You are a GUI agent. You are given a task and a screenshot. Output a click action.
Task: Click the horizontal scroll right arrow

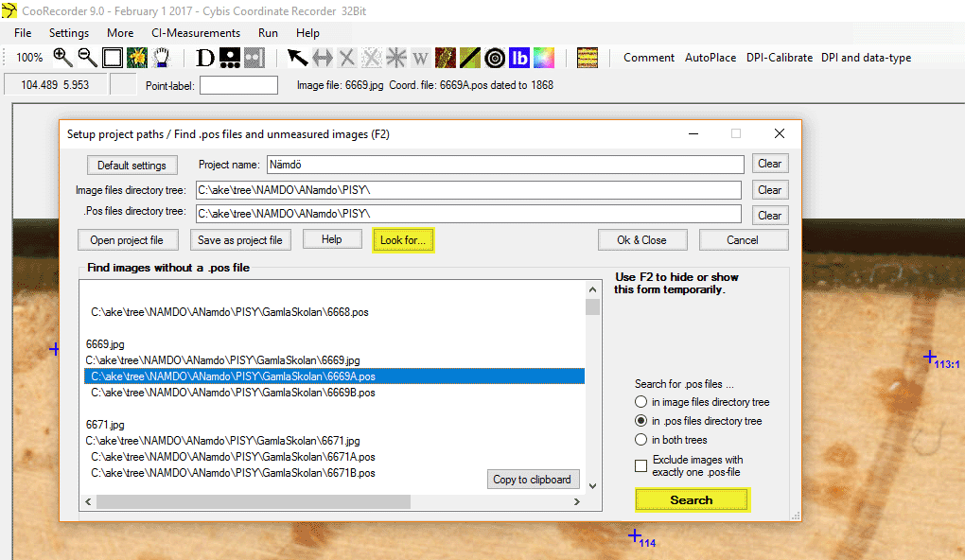(x=577, y=501)
